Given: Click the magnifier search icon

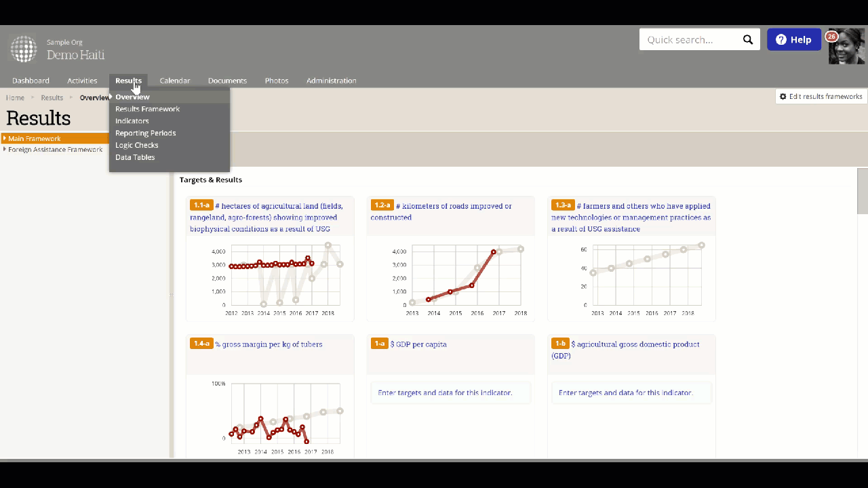Looking at the screenshot, I should 748,40.
